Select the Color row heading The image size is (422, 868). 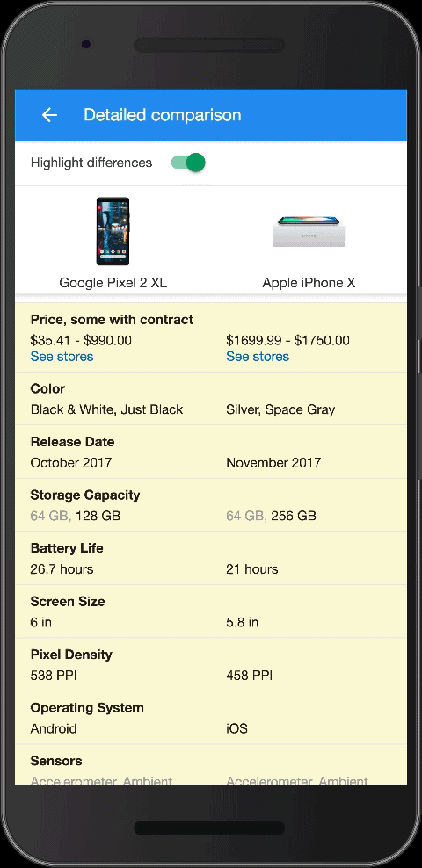(x=47, y=388)
